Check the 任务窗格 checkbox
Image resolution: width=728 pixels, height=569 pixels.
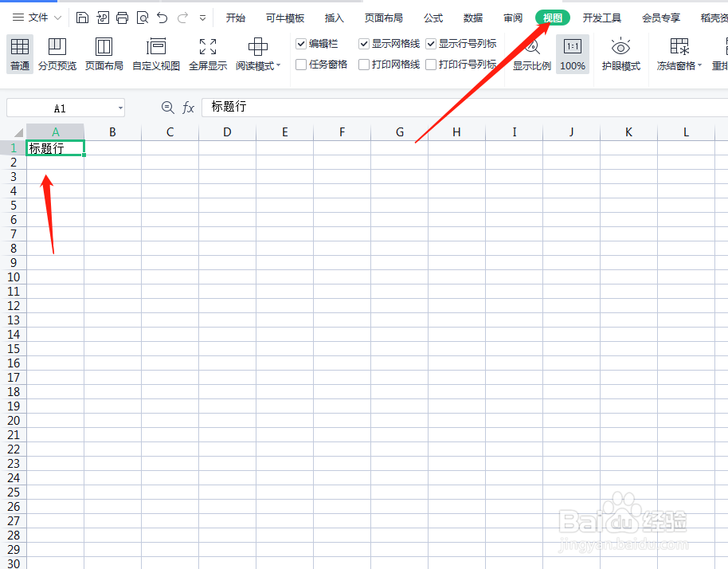click(x=301, y=64)
